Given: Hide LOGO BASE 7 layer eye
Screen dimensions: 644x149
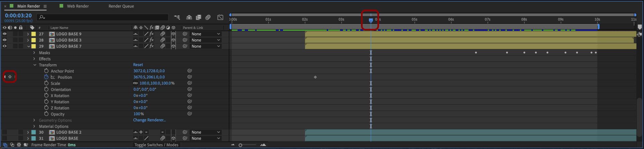Looking at the screenshot, I should coord(5,46).
